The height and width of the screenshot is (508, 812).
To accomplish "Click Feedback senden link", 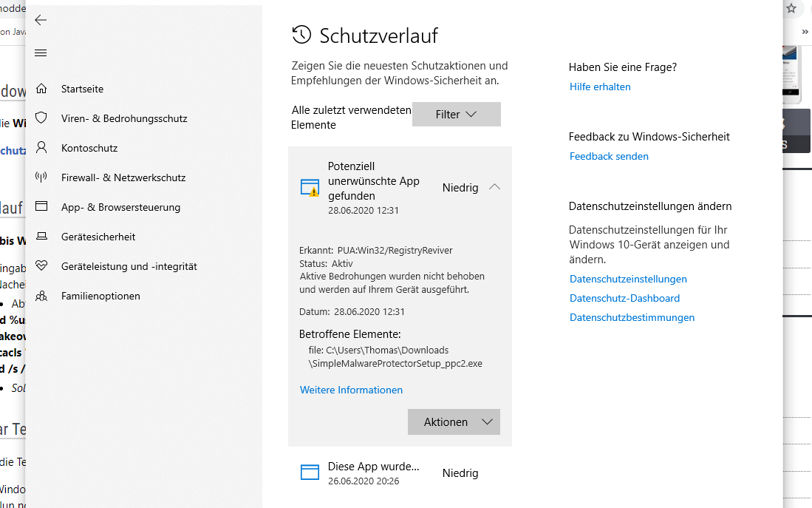I will [609, 156].
